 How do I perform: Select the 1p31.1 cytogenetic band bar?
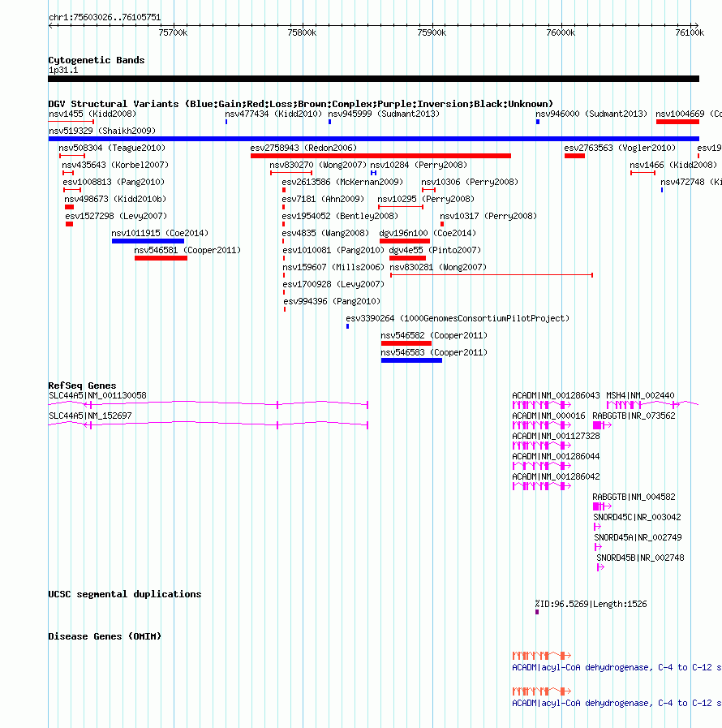[x=373, y=79]
